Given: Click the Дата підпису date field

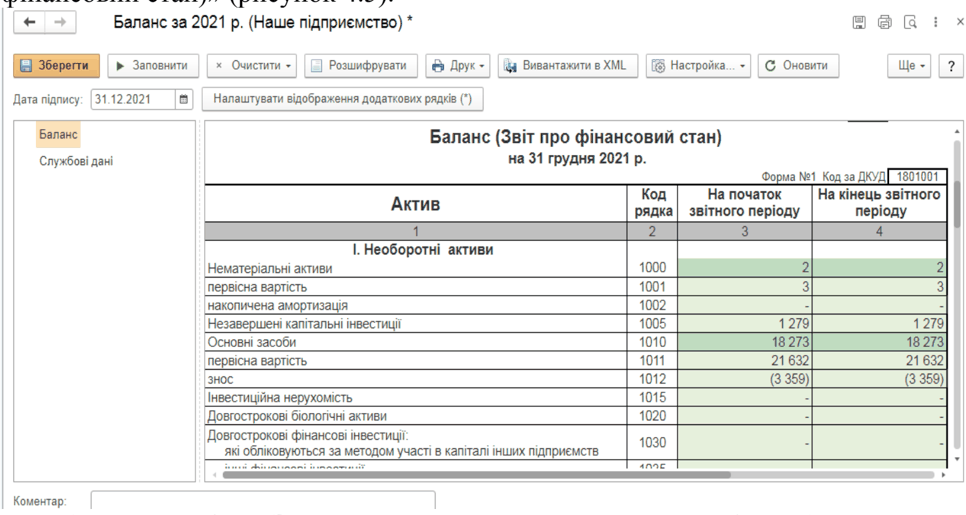Looking at the screenshot, I should click(133, 99).
